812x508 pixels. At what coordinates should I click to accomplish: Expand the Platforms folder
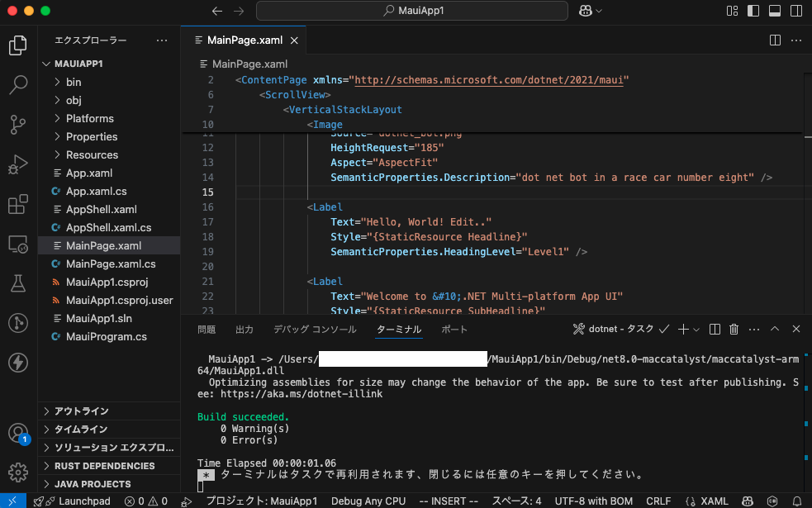coord(89,118)
